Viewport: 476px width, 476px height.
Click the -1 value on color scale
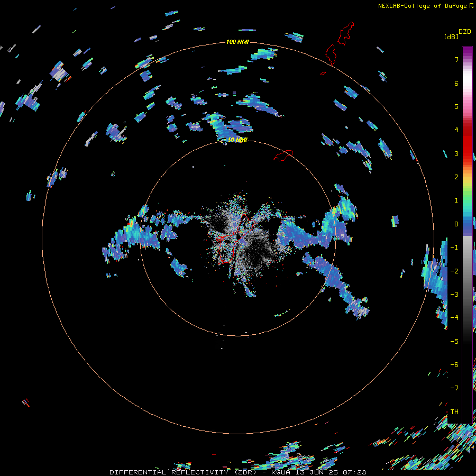(454, 248)
